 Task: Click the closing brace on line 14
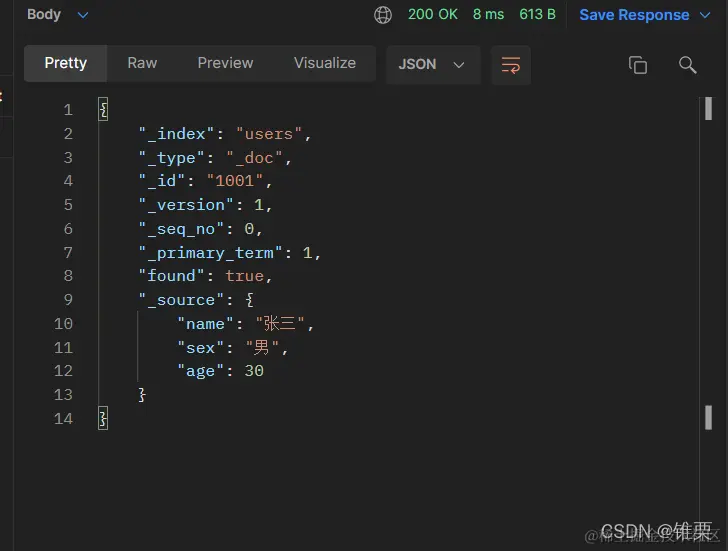[x=103, y=418]
